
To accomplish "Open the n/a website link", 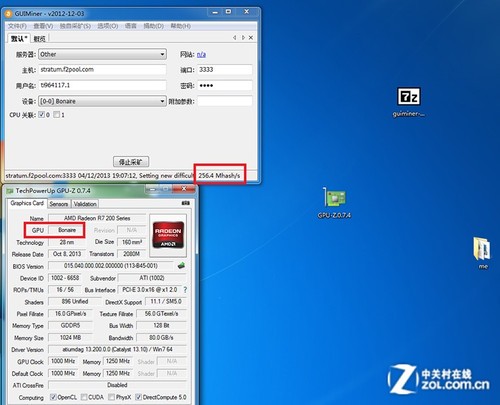I will coord(201,54).
